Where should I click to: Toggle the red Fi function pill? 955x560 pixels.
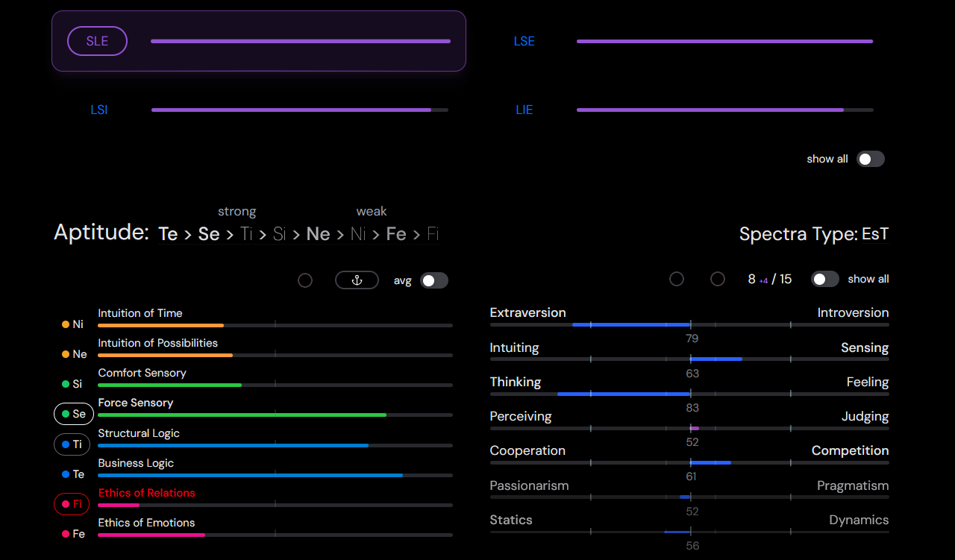pos(72,504)
